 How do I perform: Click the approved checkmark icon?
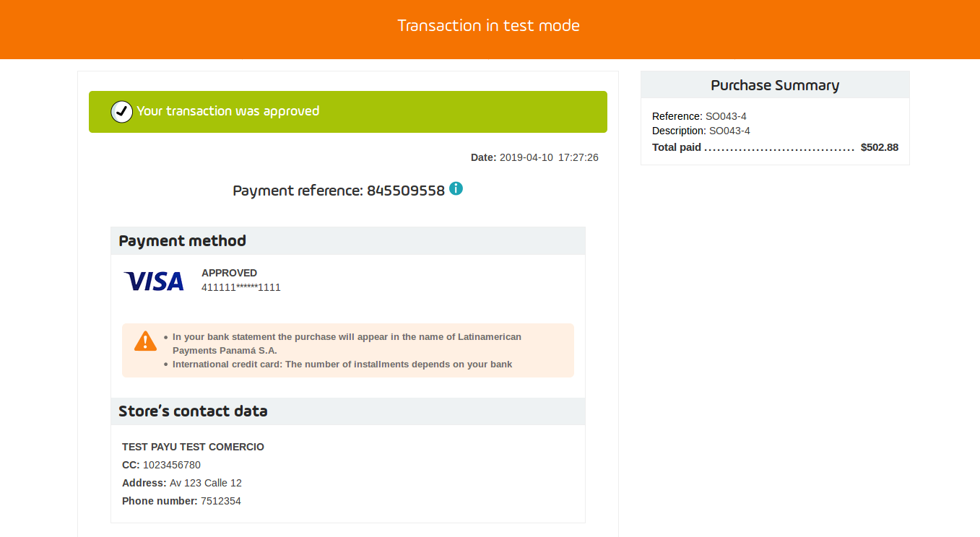pos(121,112)
